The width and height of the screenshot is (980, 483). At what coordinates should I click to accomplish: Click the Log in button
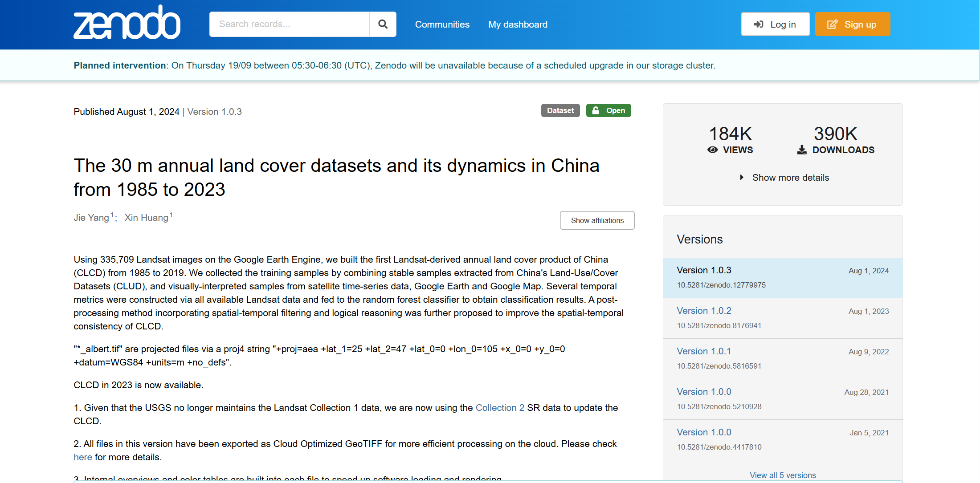point(775,24)
